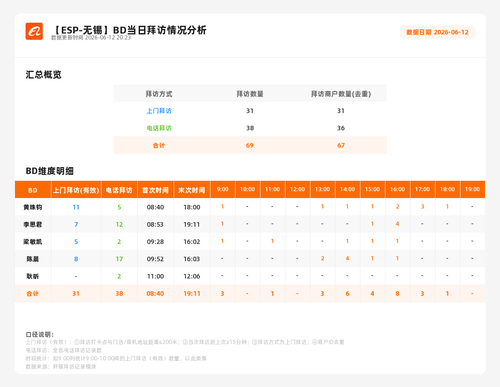Click the first-visit time '09:52'
This screenshot has width=500, height=387.
click(x=155, y=259)
